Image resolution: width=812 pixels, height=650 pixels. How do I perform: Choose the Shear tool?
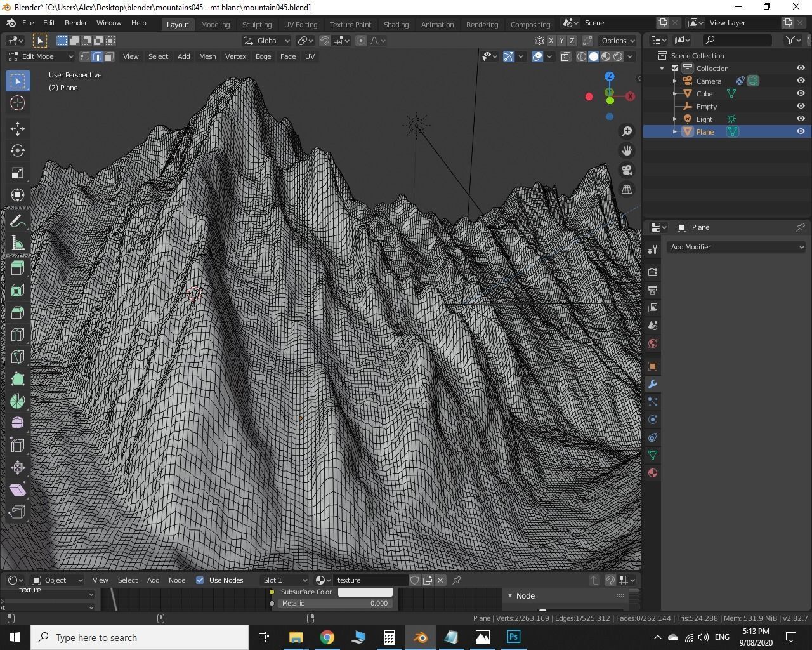click(17, 490)
